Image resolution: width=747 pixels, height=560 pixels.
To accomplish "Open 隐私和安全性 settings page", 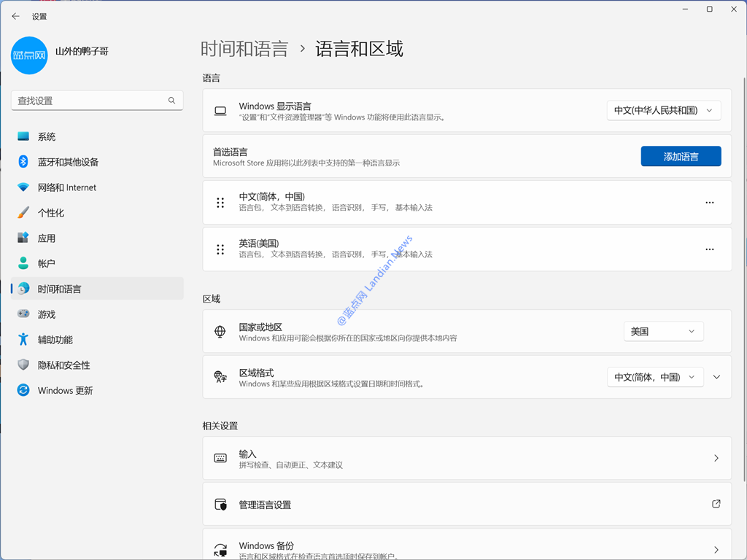I will tap(64, 365).
